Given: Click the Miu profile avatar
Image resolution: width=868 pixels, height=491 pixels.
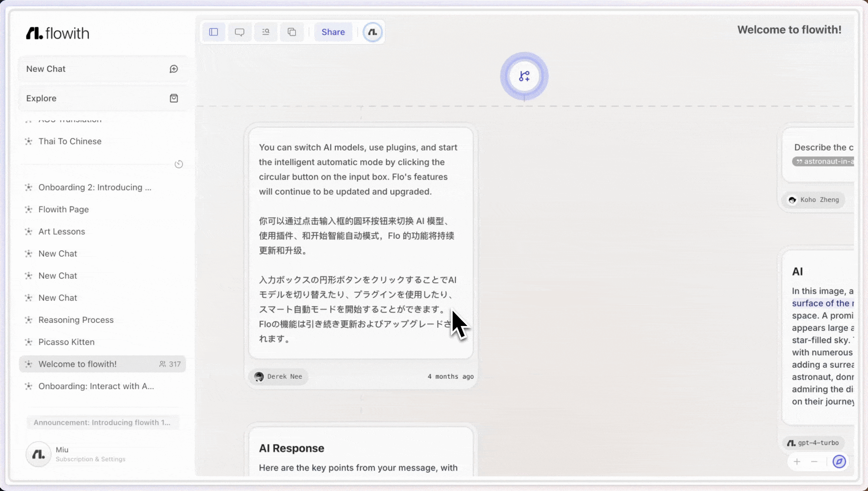Looking at the screenshot, I should 38,454.
